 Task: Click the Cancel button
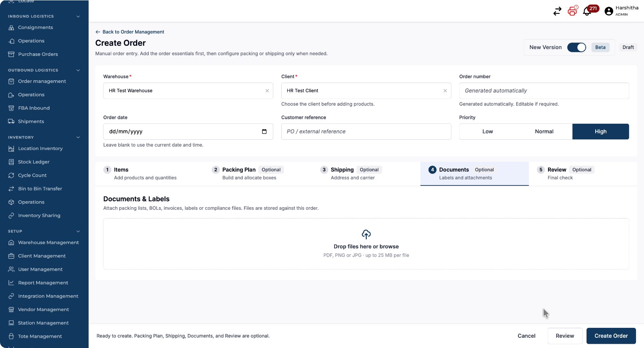(x=526, y=336)
